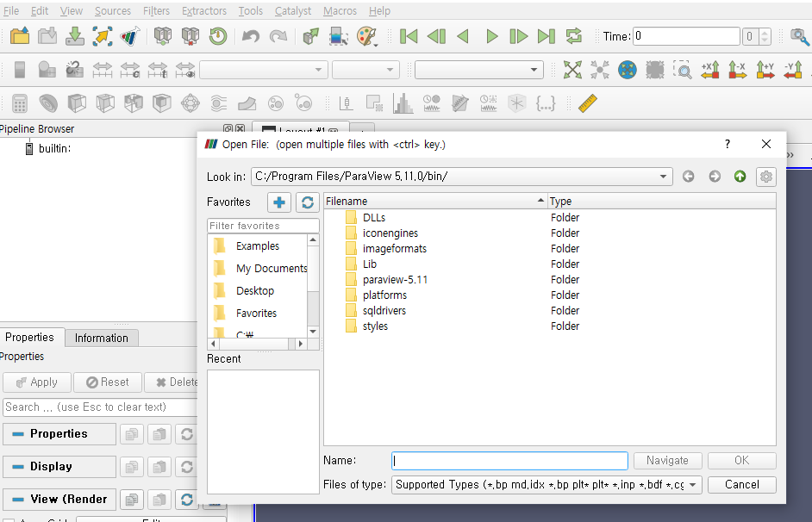Screen dimensions: 812x522
Task: Collapse the View (Render section
Action: click(x=59, y=500)
